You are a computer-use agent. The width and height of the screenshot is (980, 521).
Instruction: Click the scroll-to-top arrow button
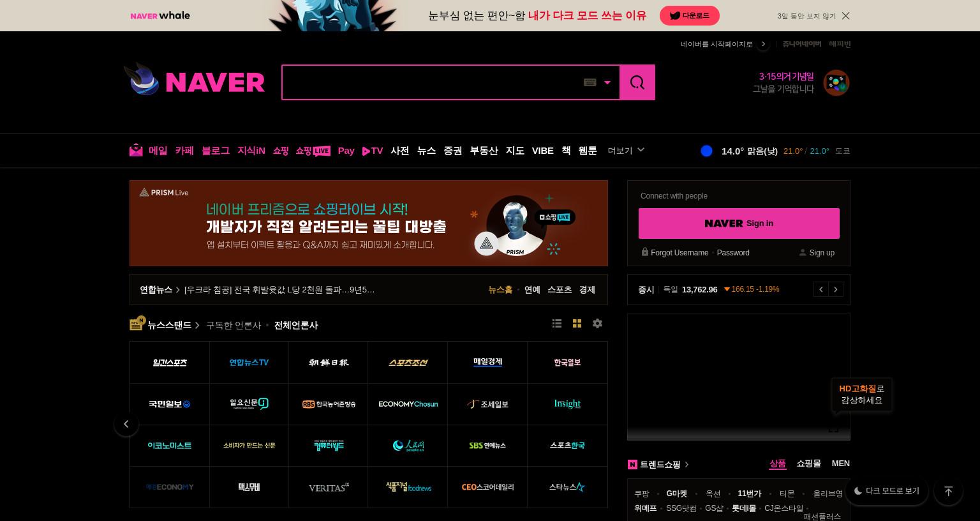[x=948, y=491]
